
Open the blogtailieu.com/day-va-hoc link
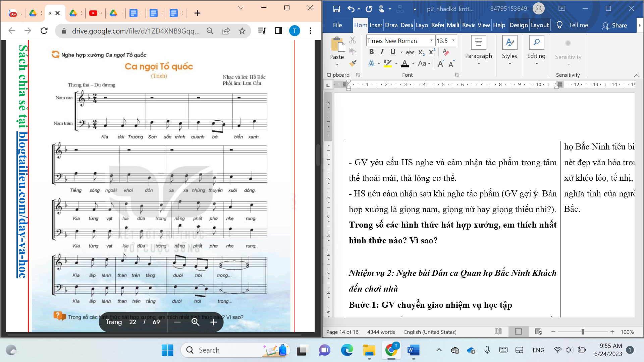(x=22, y=205)
